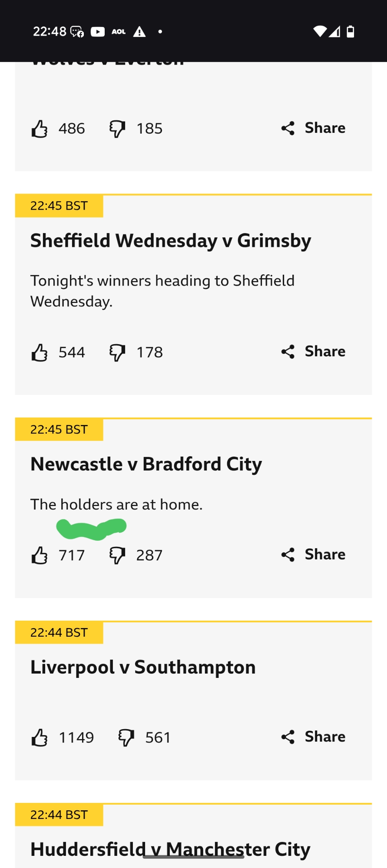
Task: Share the Sheffield Wednesday v Grimsby post
Action: (314, 352)
